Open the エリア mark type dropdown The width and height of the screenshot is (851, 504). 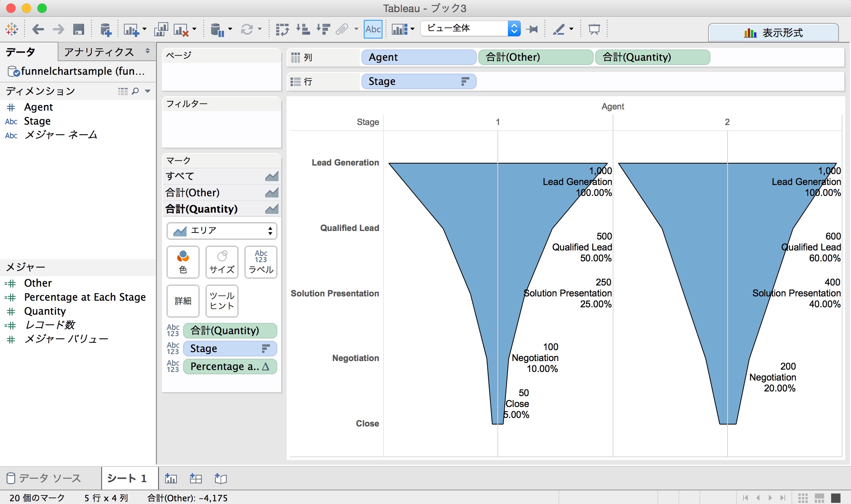click(x=271, y=231)
